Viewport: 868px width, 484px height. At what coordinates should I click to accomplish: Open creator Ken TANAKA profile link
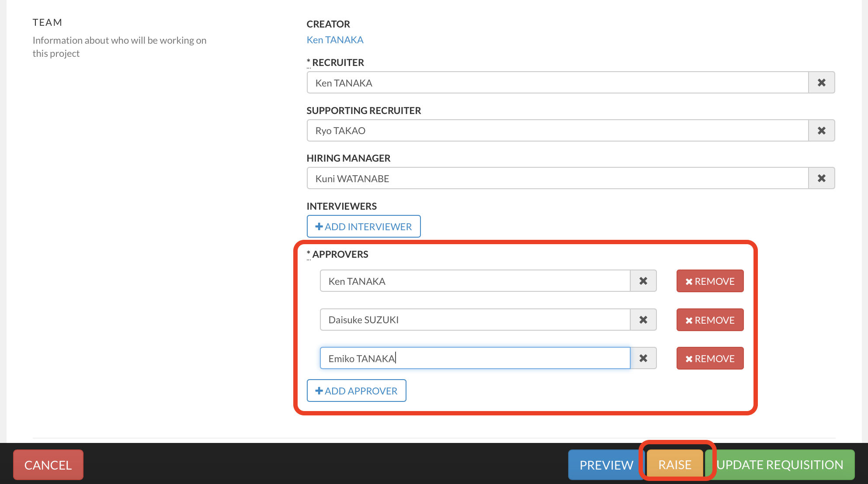[x=335, y=40]
